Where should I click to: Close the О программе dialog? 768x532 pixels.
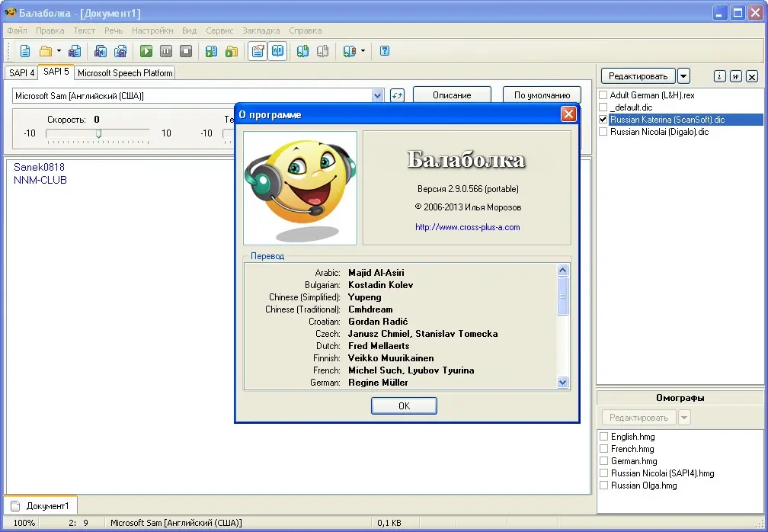pyautogui.click(x=568, y=114)
